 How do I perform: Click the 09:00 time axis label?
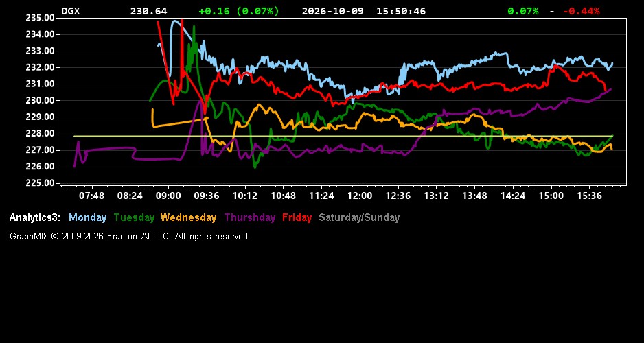[x=168, y=196]
